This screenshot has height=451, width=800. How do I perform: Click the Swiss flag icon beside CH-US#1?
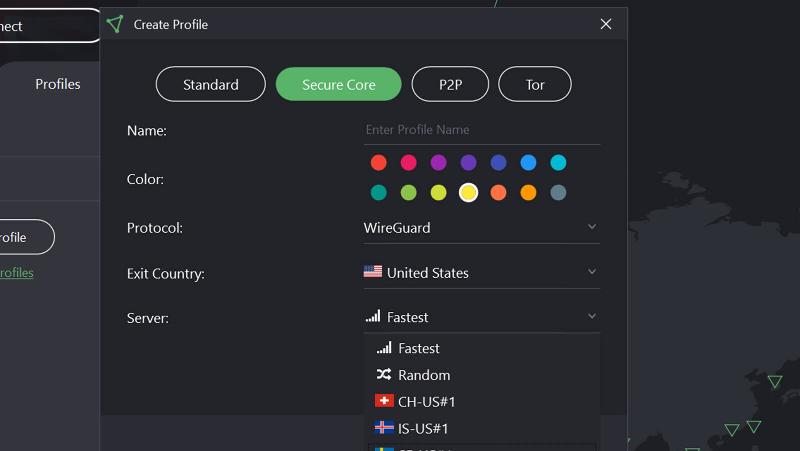(384, 400)
